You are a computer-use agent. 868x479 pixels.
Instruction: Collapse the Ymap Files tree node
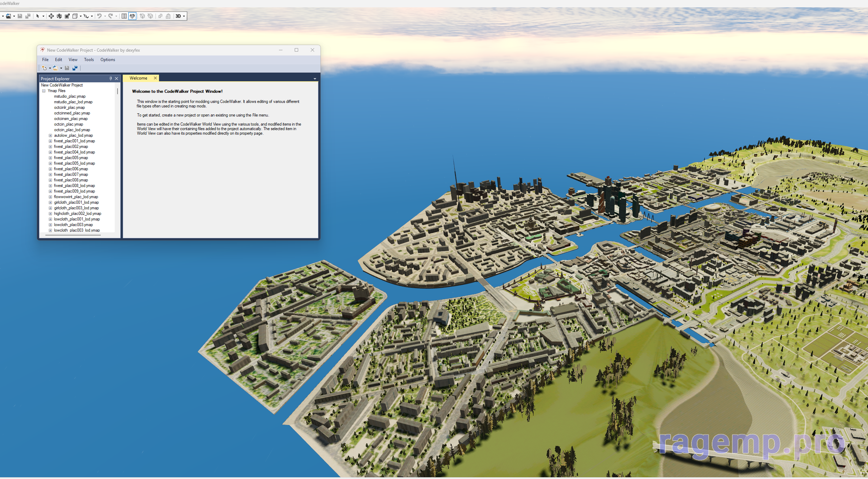[44, 91]
